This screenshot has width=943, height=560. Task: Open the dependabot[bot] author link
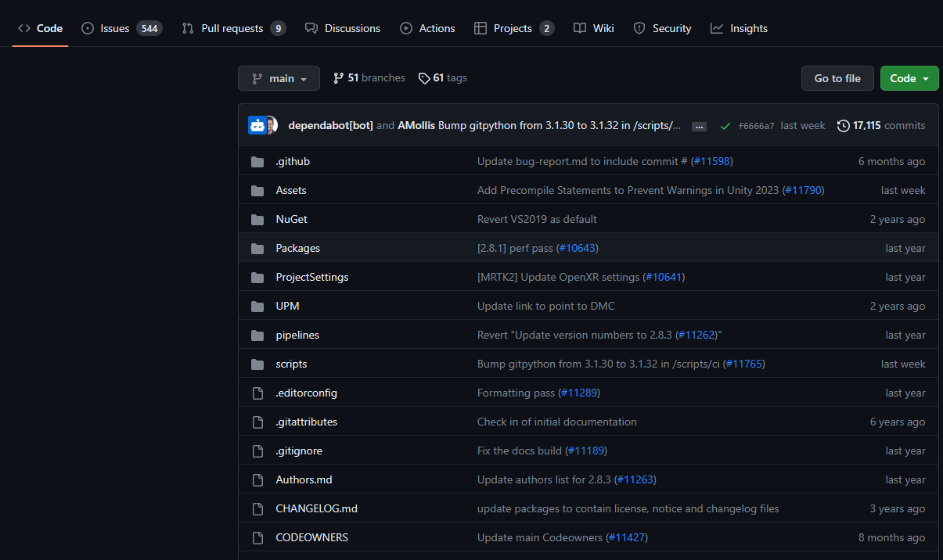(330, 125)
